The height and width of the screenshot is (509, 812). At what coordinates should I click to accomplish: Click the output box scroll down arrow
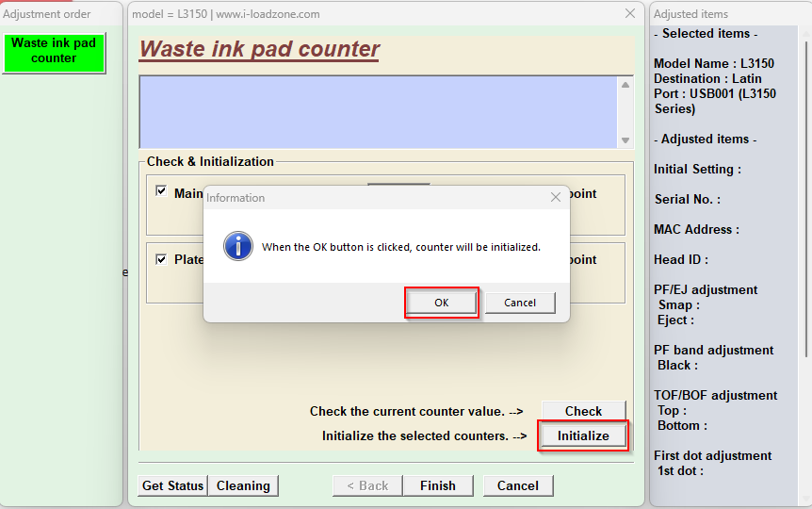point(625,140)
